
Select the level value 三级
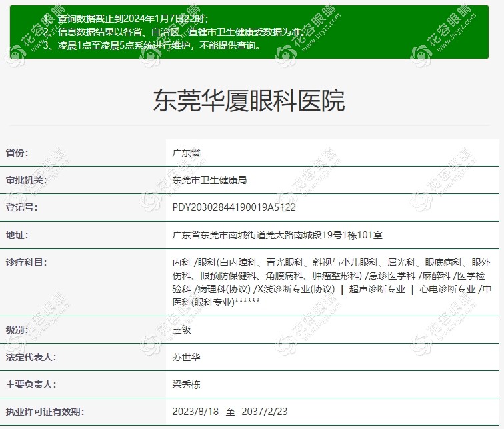pos(181,330)
